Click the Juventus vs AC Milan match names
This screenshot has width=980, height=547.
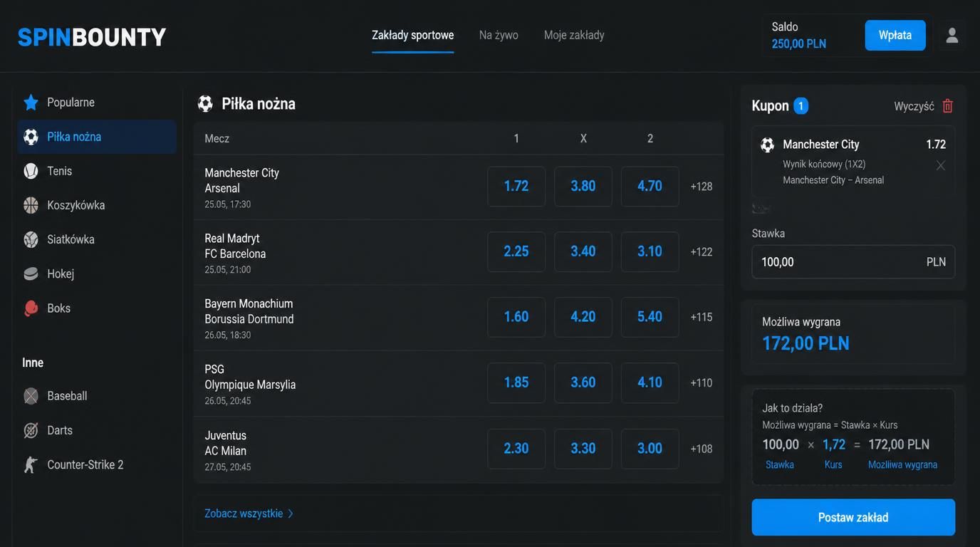[226, 443]
